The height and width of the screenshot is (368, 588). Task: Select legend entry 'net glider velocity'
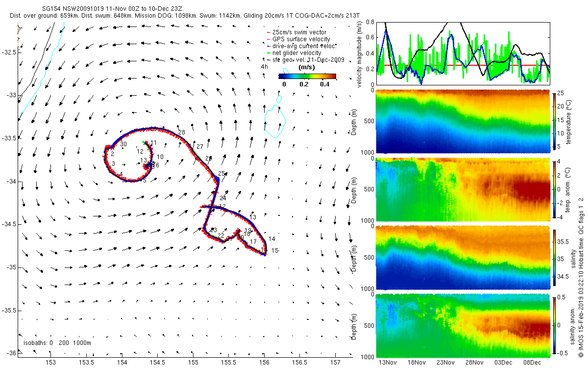pos(297,53)
